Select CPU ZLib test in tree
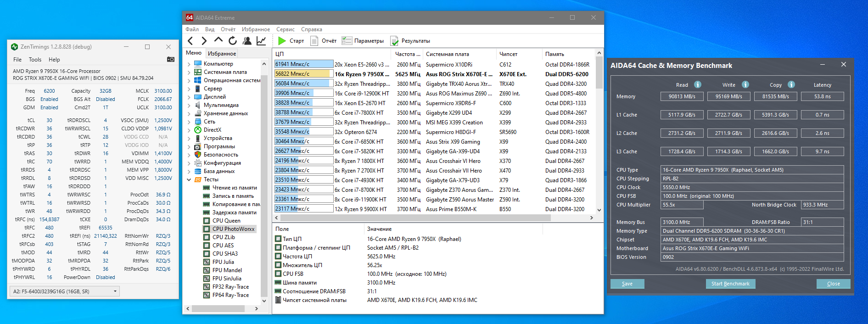Image resolution: width=868 pixels, height=324 pixels. (x=224, y=237)
